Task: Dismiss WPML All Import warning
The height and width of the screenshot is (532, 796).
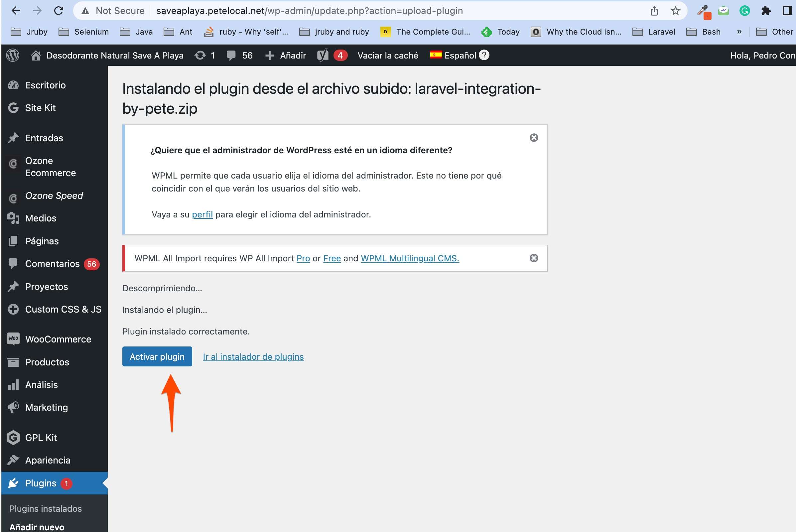Action: point(534,258)
